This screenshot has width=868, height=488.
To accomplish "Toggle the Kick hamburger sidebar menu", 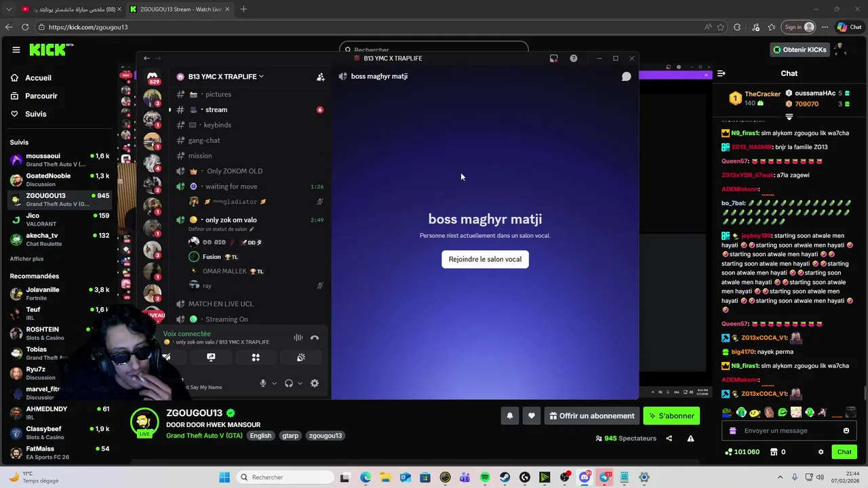I will pos(16,49).
